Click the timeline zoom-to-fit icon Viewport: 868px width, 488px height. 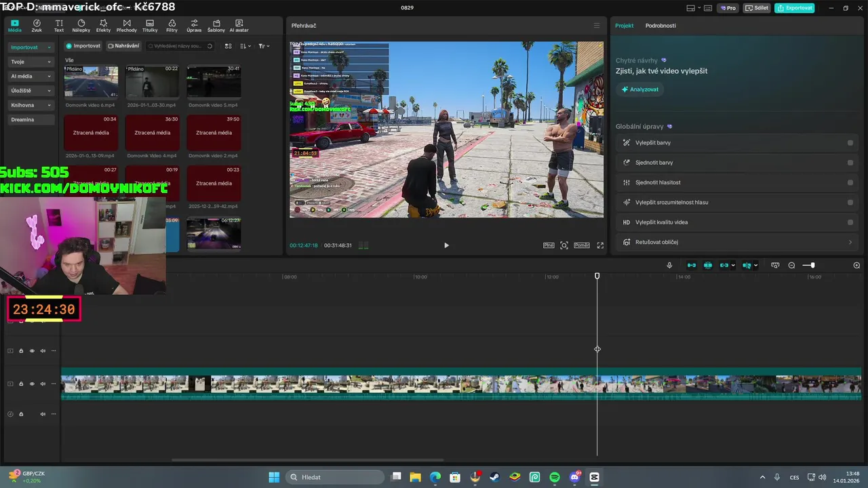click(775, 265)
